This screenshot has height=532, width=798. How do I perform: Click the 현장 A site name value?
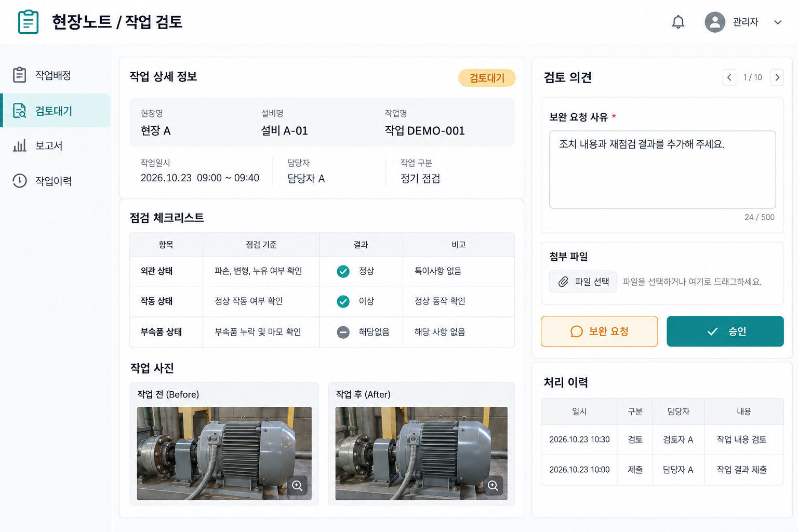coord(156,131)
